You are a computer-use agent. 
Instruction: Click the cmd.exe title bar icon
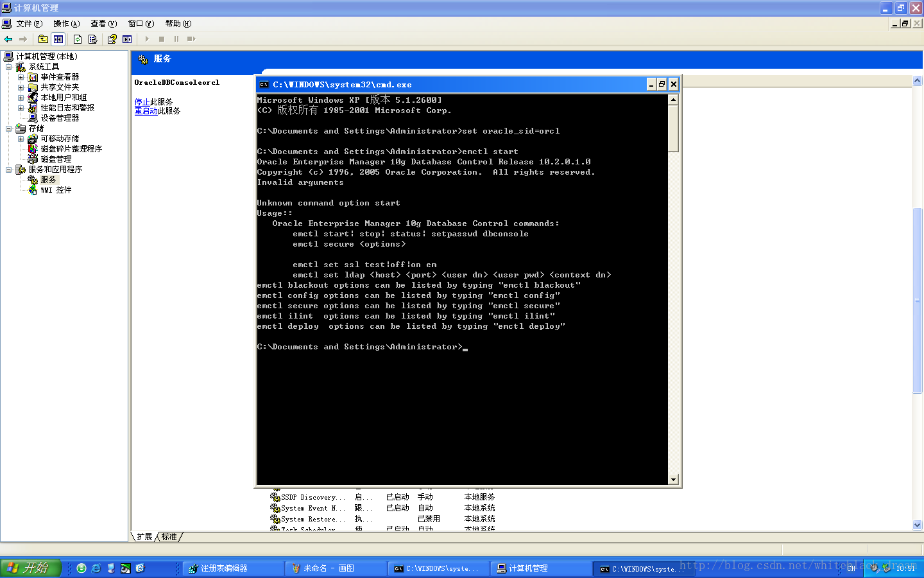(264, 85)
